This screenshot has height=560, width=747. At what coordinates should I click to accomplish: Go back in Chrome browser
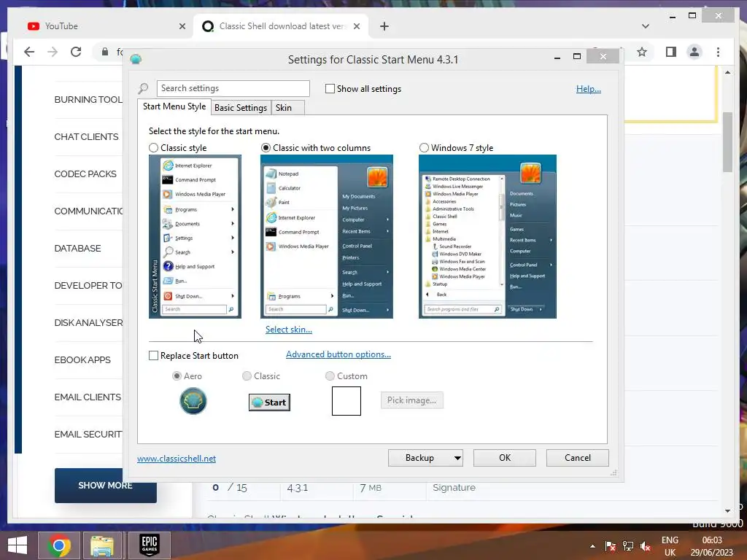(29, 52)
